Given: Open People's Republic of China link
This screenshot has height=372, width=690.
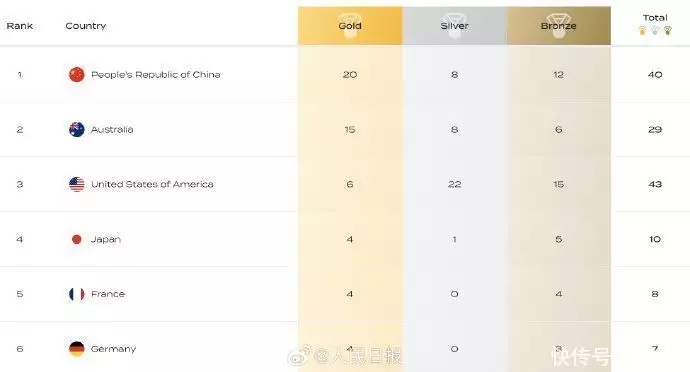Looking at the screenshot, I should point(155,75).
